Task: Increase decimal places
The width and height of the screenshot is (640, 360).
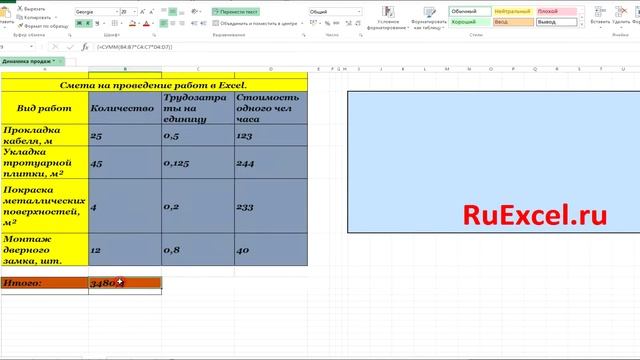Action: pos(348,23)
